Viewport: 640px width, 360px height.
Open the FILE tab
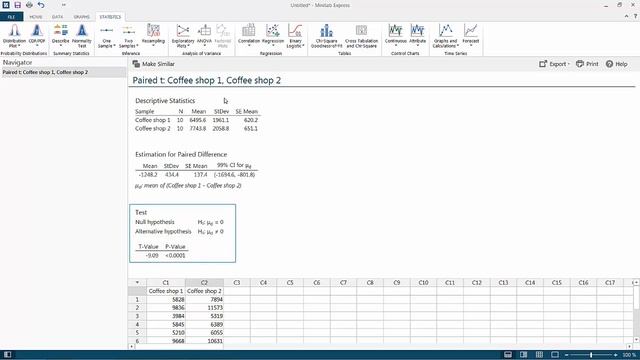coord(11,17)
